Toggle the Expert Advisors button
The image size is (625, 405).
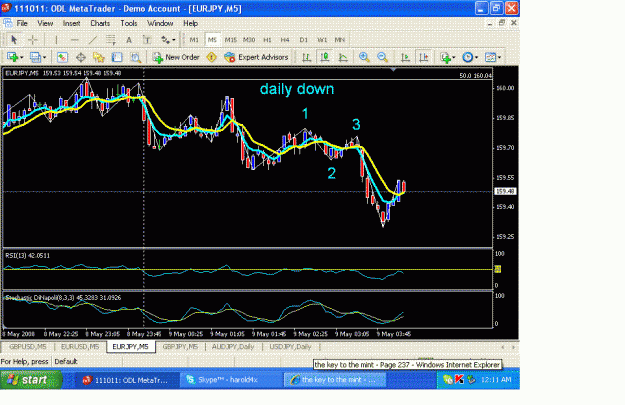coord(256,57)
